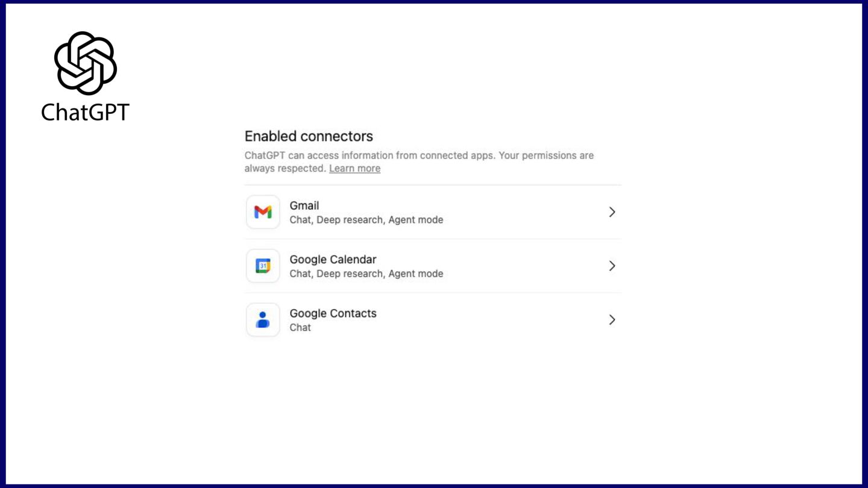Click the 'always respected.' description text
The height and width of the screenshot is (488, 868).
(285, 169)
